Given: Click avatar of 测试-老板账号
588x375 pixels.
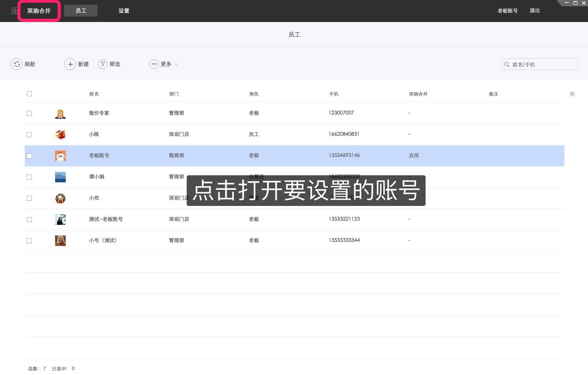Looking at the screenshot, I should [x=60, y=220].
